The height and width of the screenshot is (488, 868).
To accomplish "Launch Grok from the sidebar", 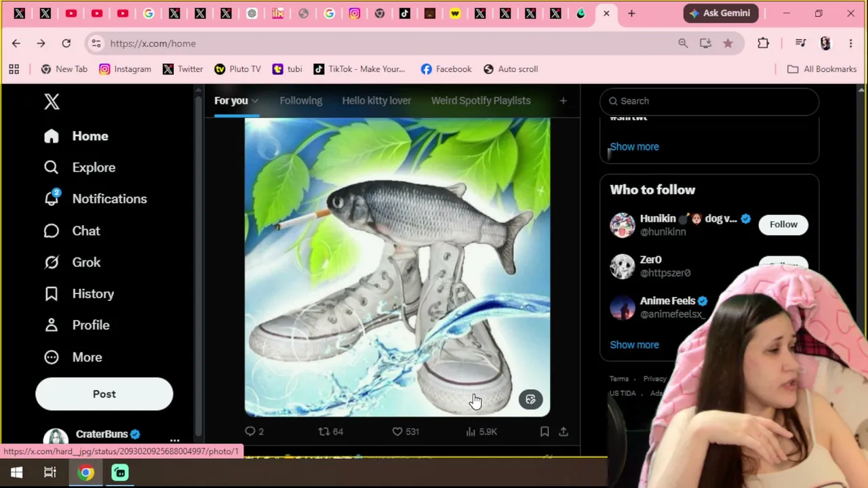I will coord(72,262).
